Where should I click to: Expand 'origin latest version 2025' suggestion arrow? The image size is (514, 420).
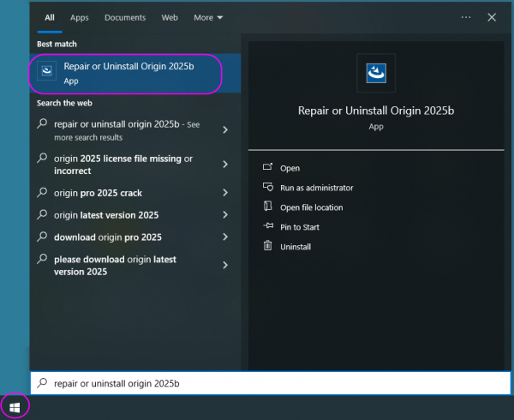(225, 215)
